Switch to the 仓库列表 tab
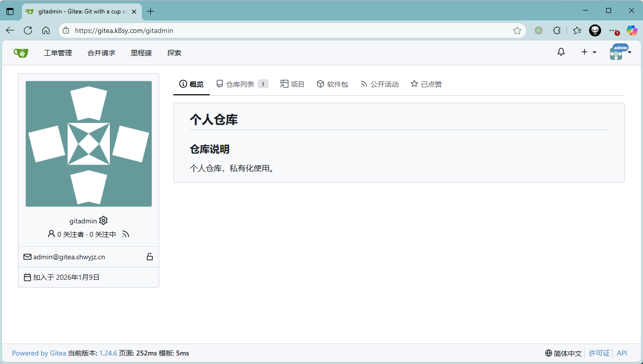This screenshot has width=643, height=364. click(x=242, y=84)
